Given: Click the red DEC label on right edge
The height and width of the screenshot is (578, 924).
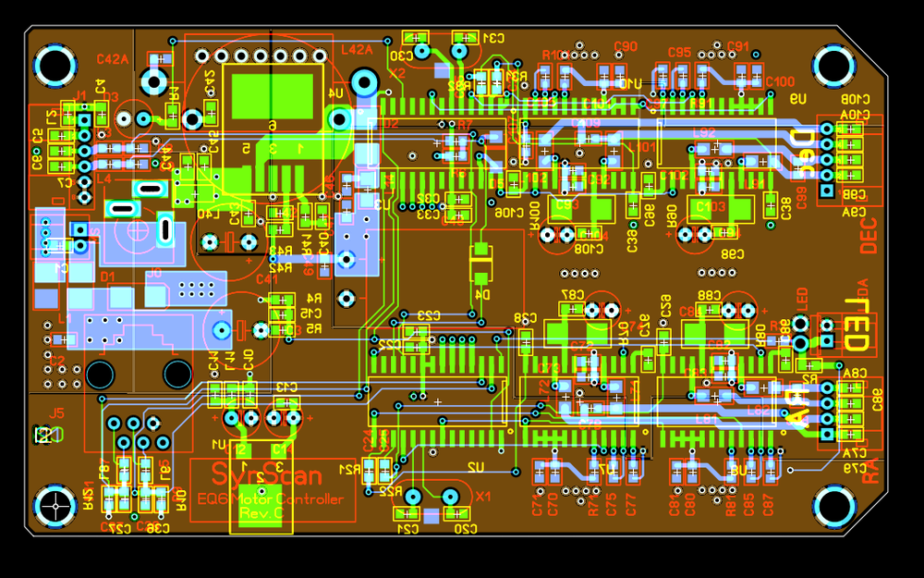Looking at the screenshot, I should point(869,236).
